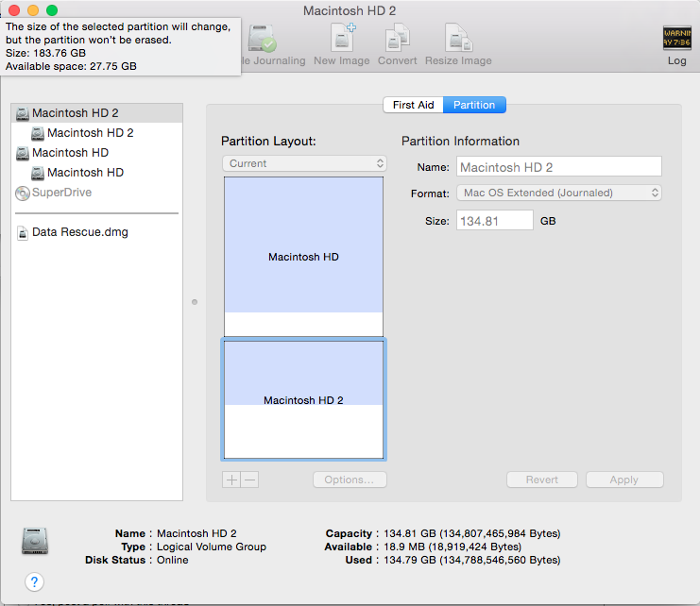Click the Revert button
The image size is (700, 606).
coord(542,480)
